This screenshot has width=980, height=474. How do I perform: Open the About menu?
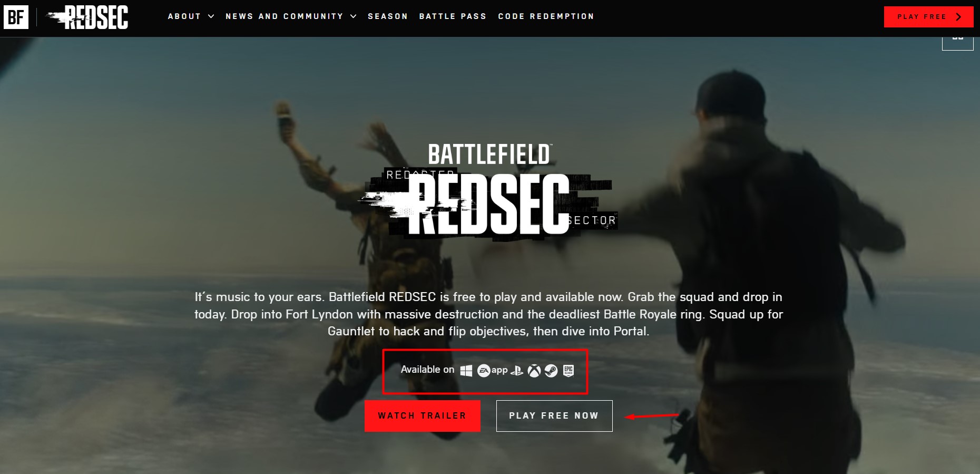(x=184, y=16)
